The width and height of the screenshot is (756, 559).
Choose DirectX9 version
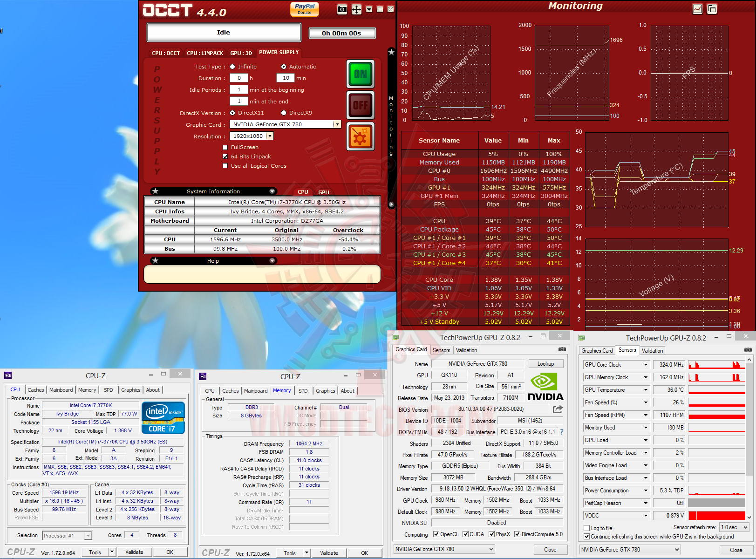[284, 113]
